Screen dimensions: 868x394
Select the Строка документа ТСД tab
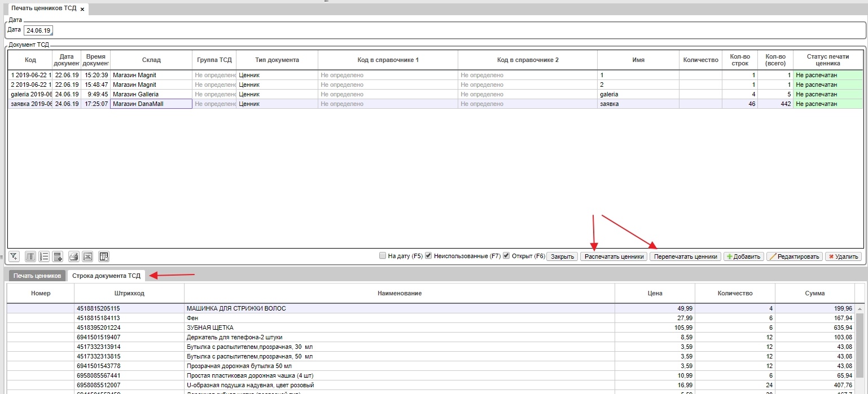pyautogui.click(x=106, y=276)
